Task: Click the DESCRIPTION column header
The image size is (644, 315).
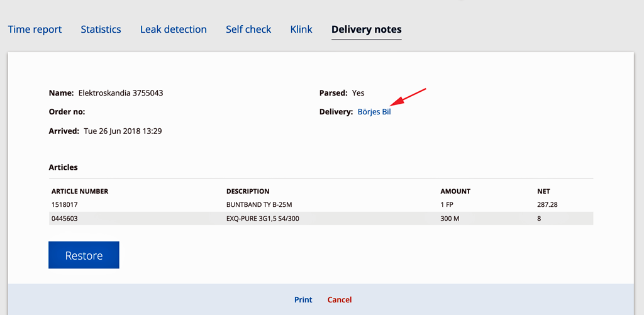Action: 248,191
